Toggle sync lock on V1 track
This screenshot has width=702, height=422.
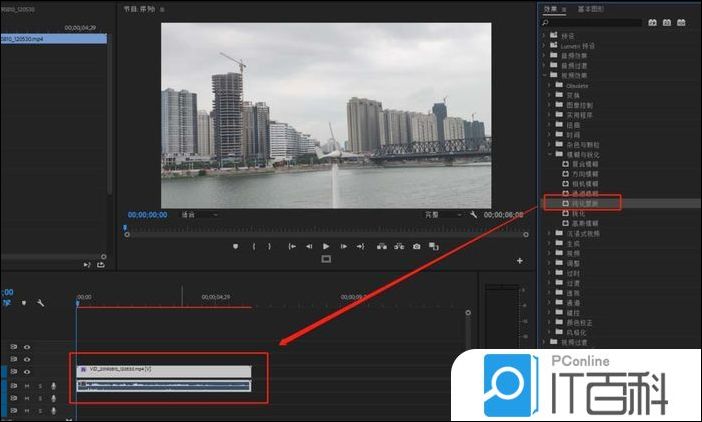(13, 371)
